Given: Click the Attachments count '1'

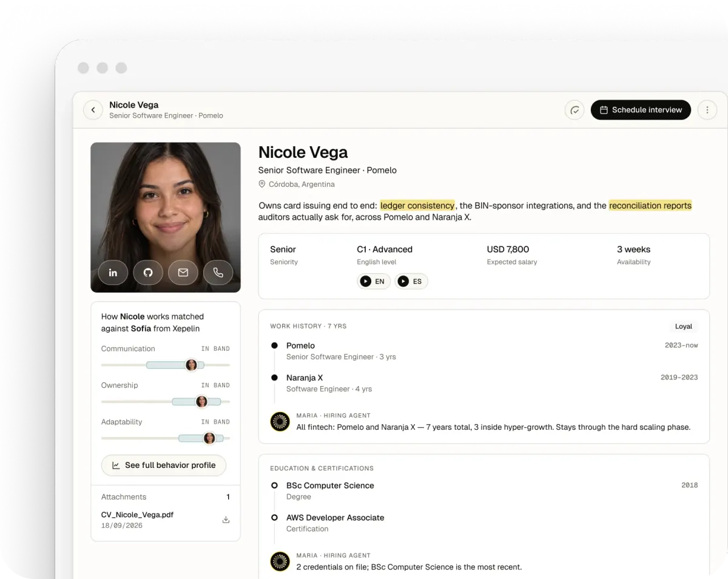Looking at the screenshot, I should [x=228, y=497].
